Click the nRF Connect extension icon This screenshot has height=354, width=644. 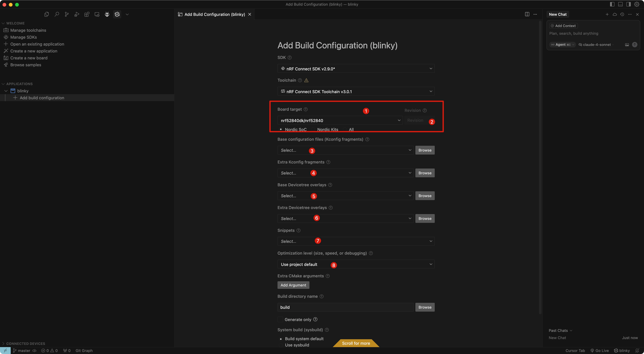click(117, 14)
